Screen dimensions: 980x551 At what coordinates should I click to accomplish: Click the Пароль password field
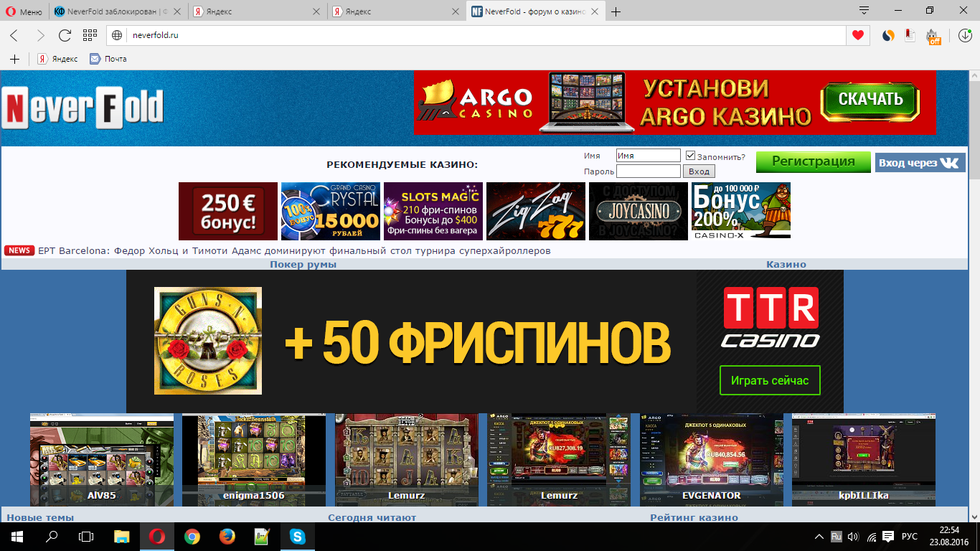(648, 171)
